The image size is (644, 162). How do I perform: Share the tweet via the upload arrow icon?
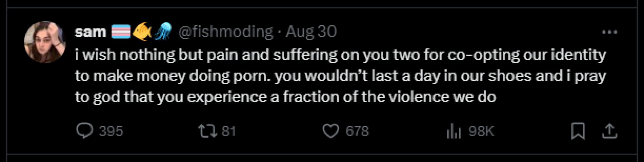point(609,131)
